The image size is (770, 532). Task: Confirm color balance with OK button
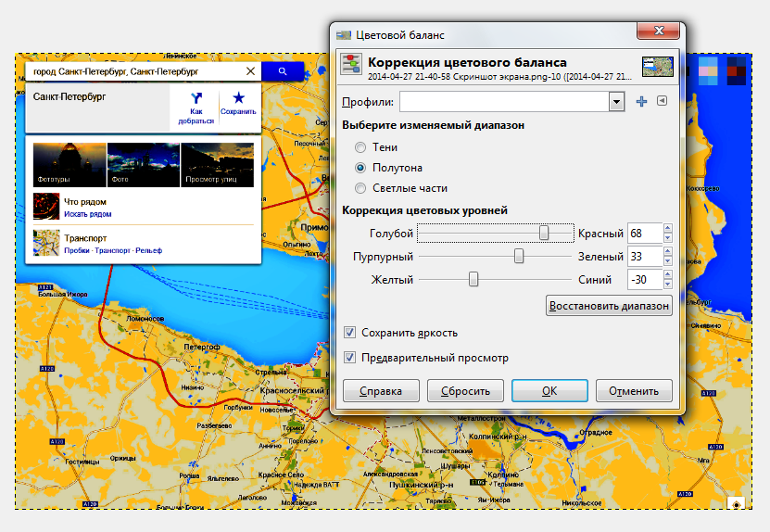tap(549, 391)
